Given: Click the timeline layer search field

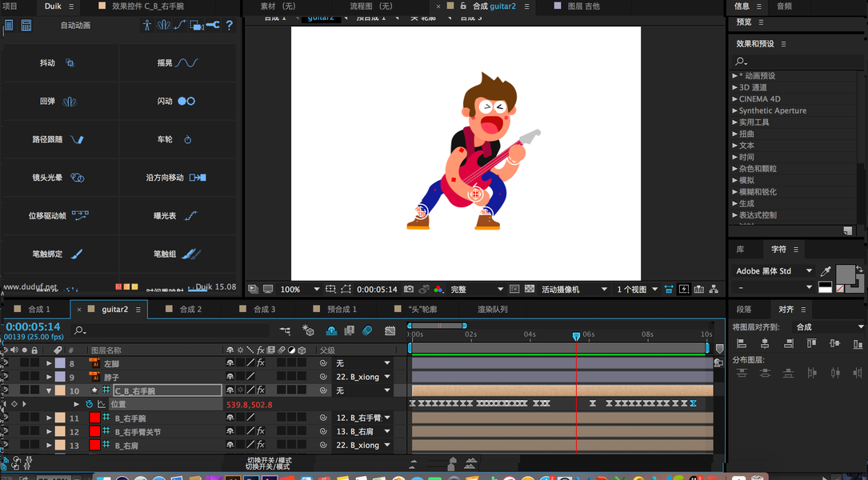Looking at the screenshot, I should click(x=172, y=330).
